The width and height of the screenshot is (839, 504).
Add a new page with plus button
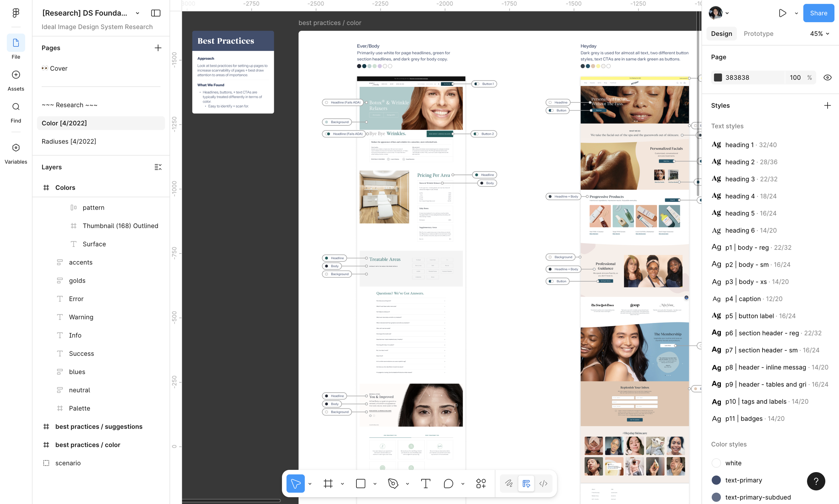click(x=158, y=48)
